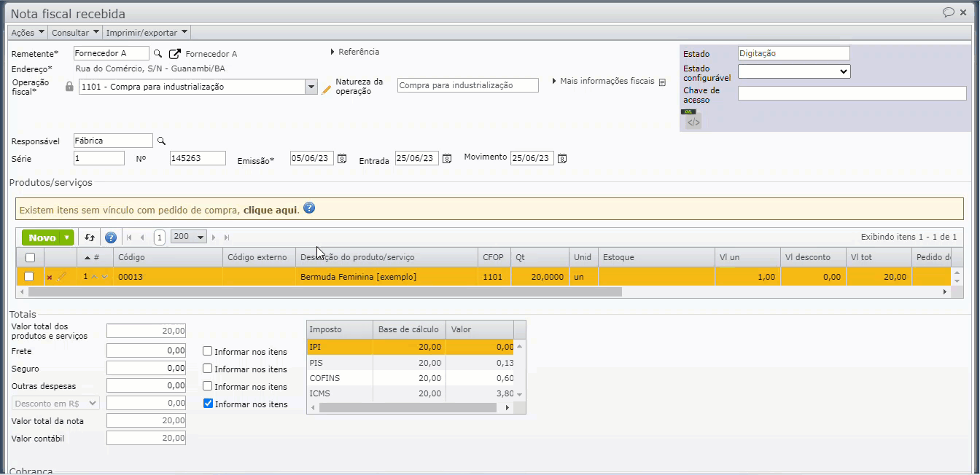Click the pencil icon to edit Natureza da operação

click(326, 90)
